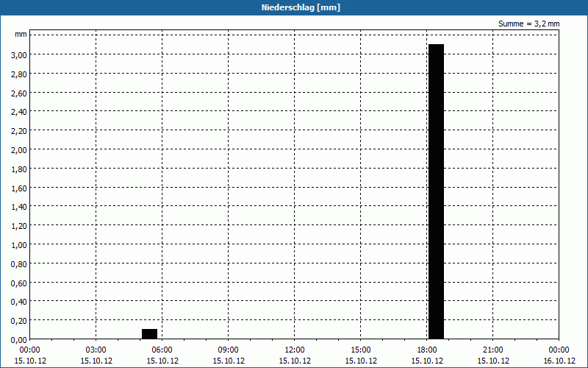Click the tall precipitation bar after 18:00
The image size is (588, 368).
click(x=436, y=191)
